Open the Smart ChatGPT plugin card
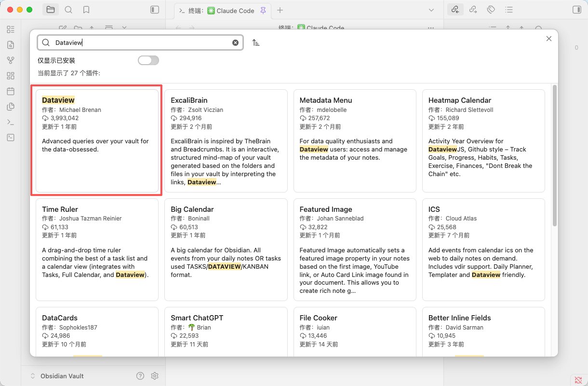 [226, 332]
